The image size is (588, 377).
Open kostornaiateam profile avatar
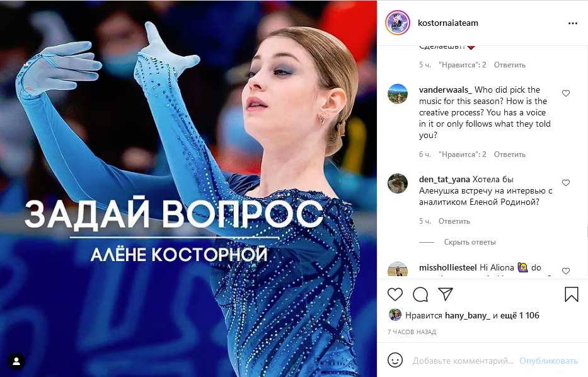pos(398,23)
